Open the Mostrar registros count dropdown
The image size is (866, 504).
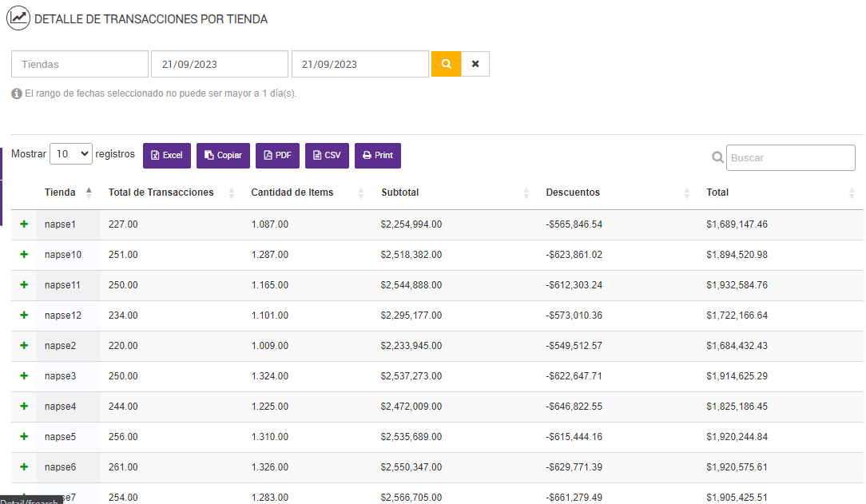[x=71, y=154]
